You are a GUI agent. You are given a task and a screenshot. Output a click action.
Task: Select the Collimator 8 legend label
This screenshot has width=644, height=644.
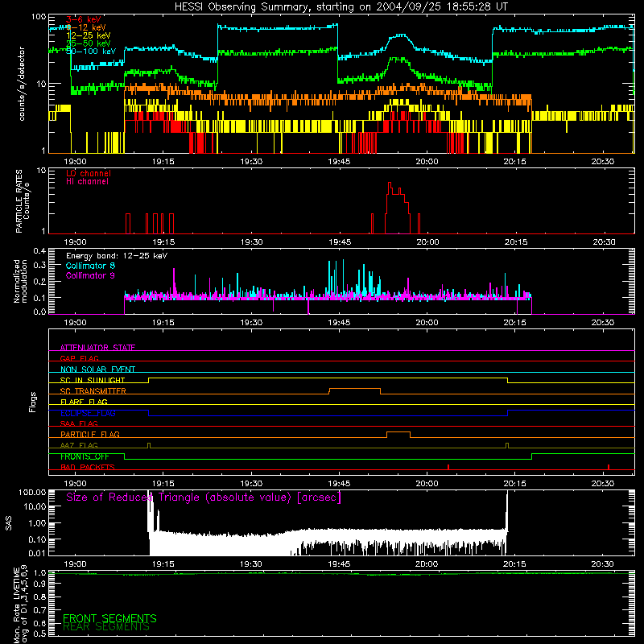tap(90, 266)
